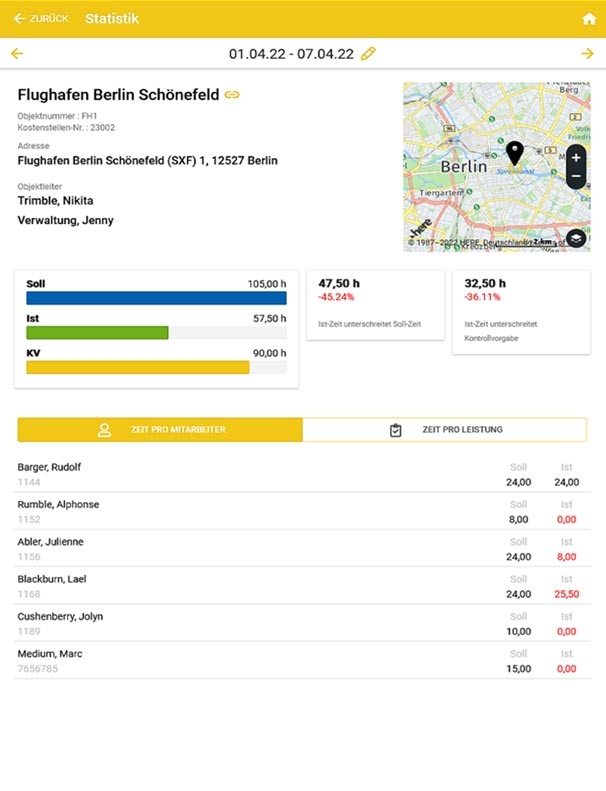The image size is (606, 791).
Task: Zoom in on the map
Action: tap(576, 158)
